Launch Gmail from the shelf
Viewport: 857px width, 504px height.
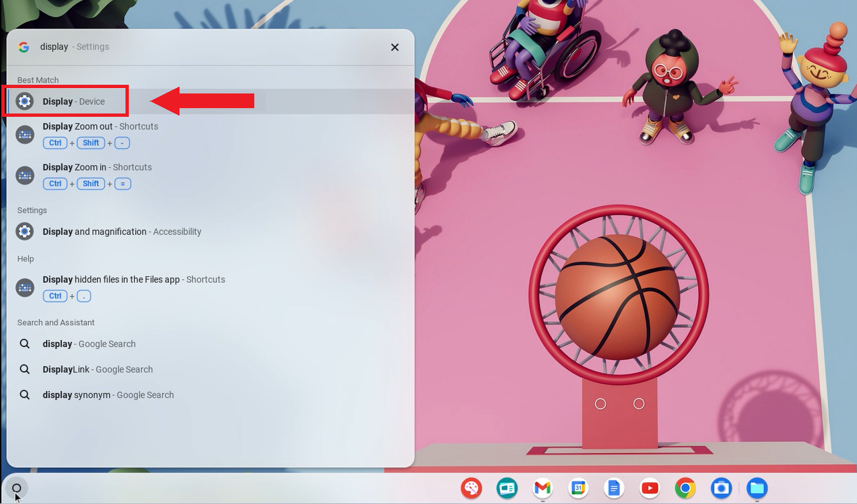(x=543, y=489)
